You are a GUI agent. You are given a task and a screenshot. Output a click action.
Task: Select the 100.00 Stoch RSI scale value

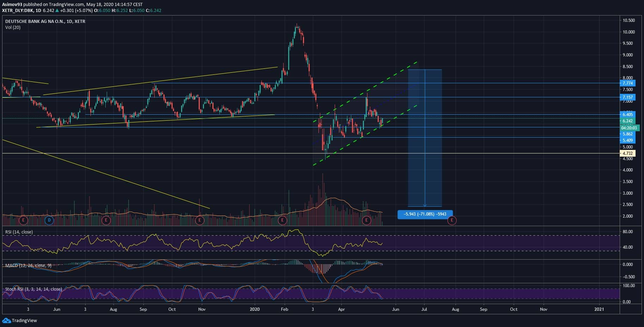pyautogui.click(x=629, y=286)
